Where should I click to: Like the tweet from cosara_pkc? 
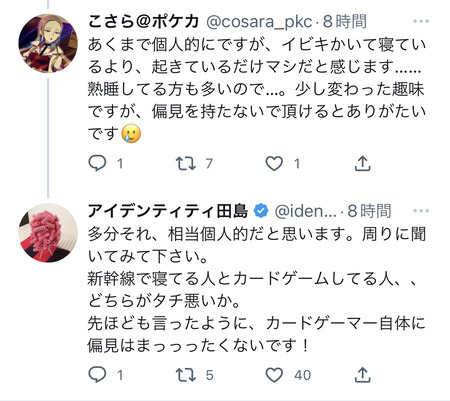[274, 163]
